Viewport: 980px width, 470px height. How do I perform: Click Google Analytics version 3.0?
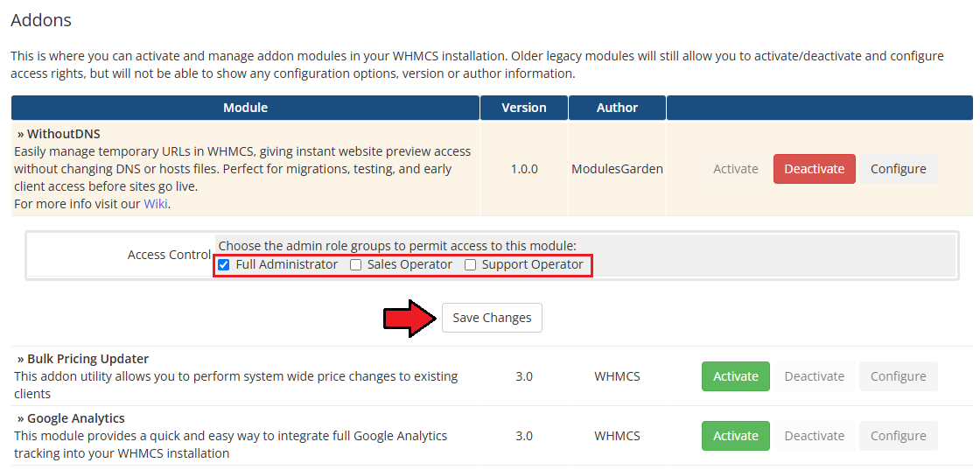click(x=524, y=436)
